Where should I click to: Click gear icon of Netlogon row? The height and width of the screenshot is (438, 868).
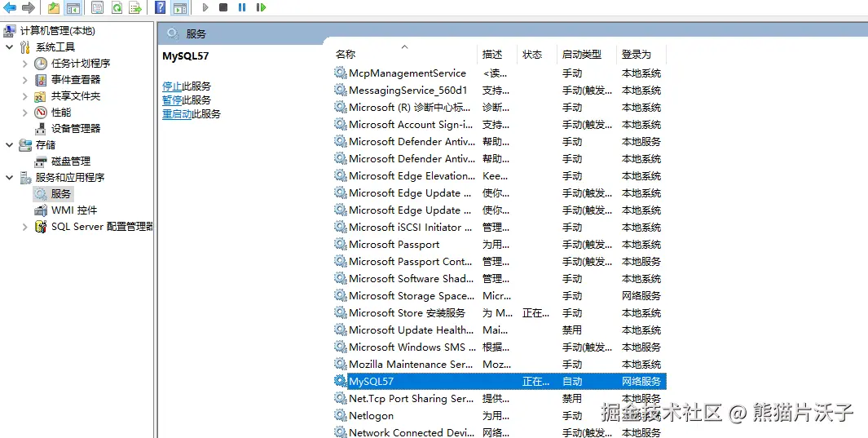[341, 415]
